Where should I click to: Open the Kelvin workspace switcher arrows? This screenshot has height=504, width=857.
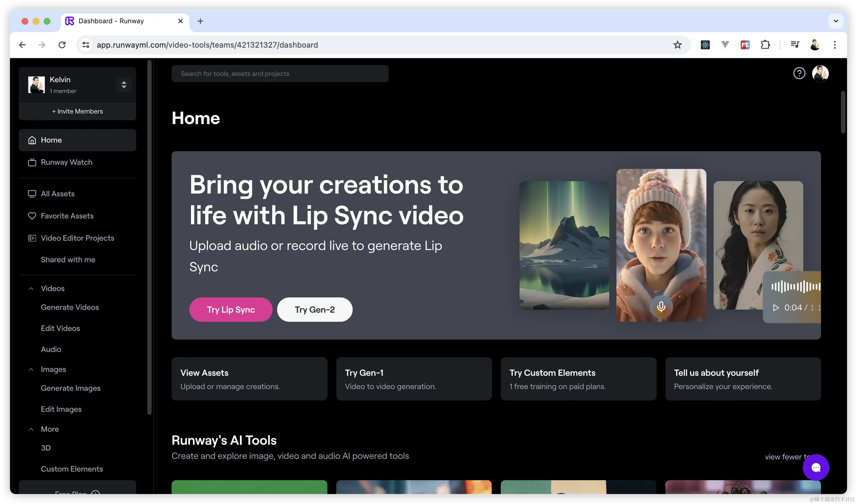click(124, 85)
